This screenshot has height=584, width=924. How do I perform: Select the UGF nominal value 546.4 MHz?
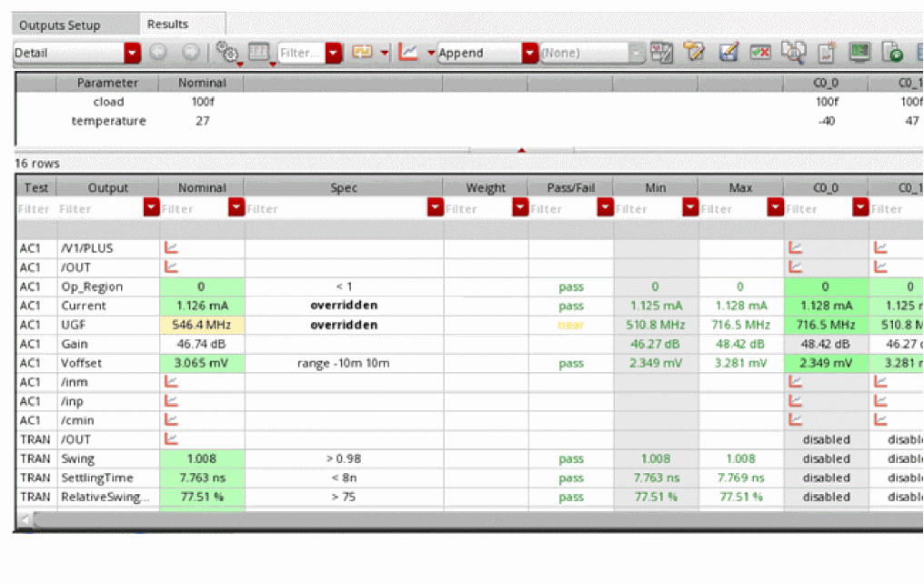tap(202, 325)
